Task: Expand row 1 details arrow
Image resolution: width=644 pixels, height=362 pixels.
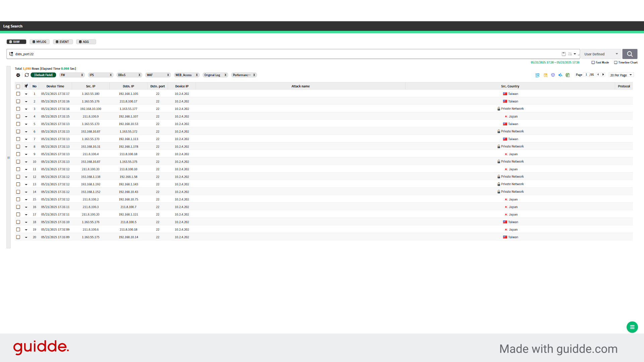Action: click(x=26, y=94)
